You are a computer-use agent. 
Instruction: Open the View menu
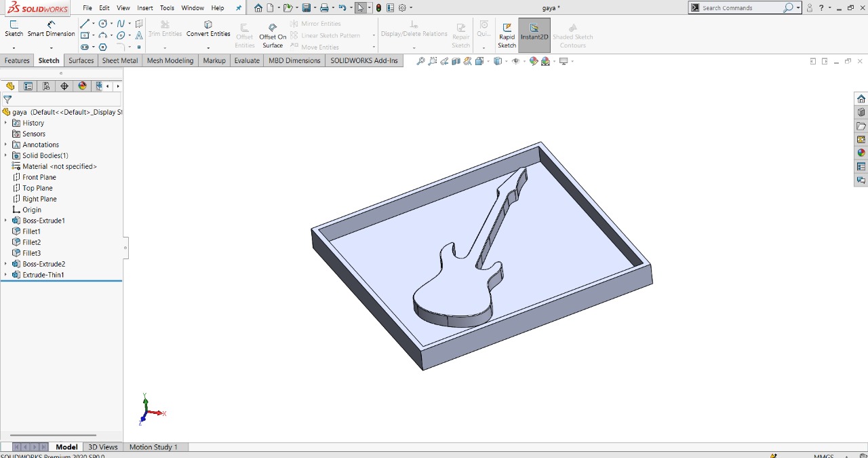click(123, 8)
